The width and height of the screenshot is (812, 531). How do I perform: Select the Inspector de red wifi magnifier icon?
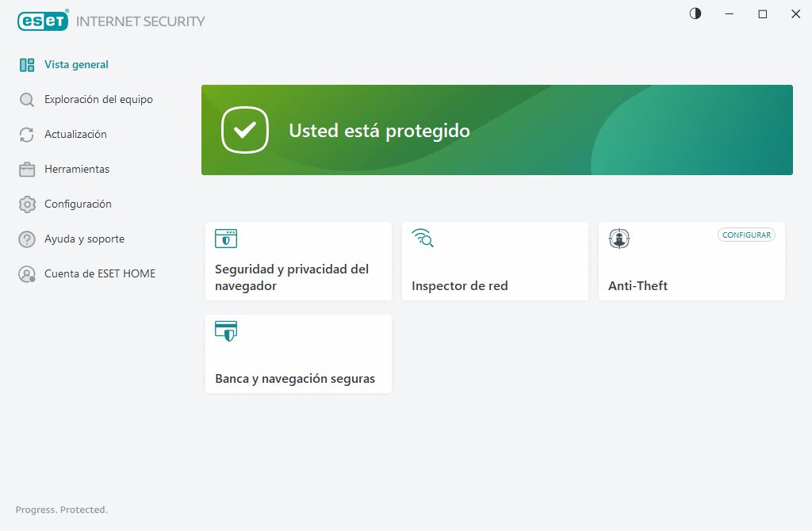[422, 238]
